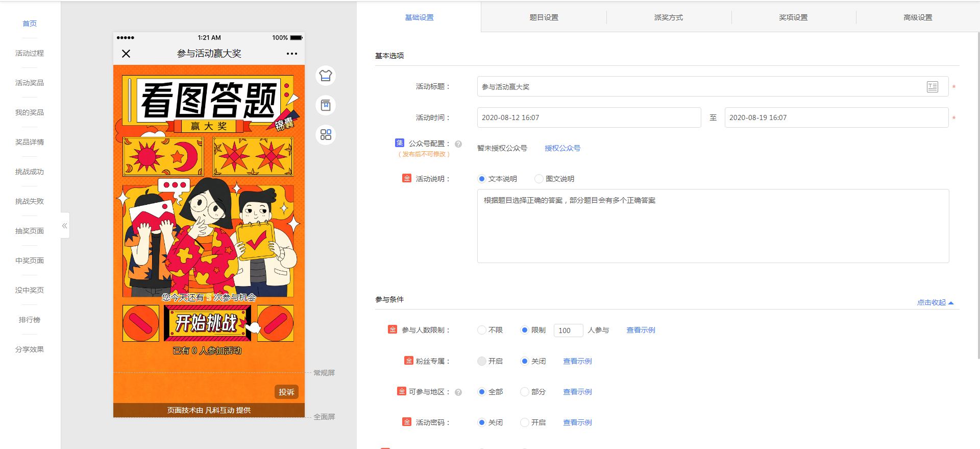Viewport: 980px width, 449px height.
Task: Open the three-dot menu in the phone preview
Action: (x=292, y=54)
